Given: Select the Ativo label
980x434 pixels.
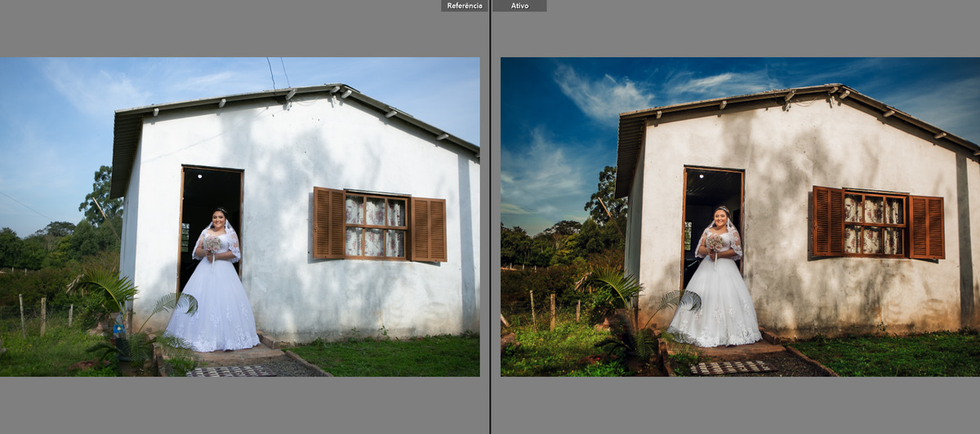Looking at the screenshot, I should [x=519, y=6].
